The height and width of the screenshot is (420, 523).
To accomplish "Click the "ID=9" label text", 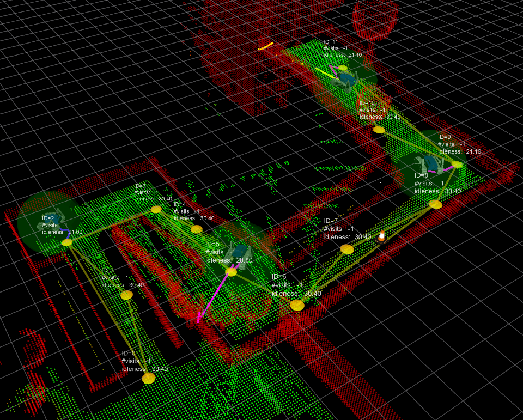I will 445,137.
